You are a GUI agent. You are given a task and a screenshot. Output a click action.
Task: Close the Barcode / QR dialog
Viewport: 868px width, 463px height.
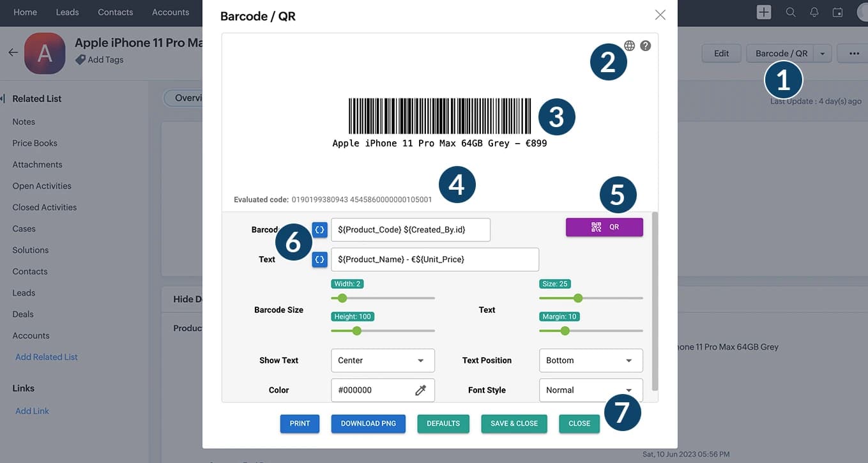point(660,15)
